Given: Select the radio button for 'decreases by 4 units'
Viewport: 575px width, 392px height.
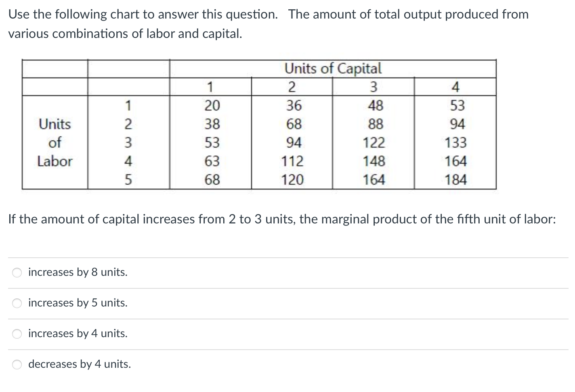Looking at the screenshot, I should coord(17,365).
